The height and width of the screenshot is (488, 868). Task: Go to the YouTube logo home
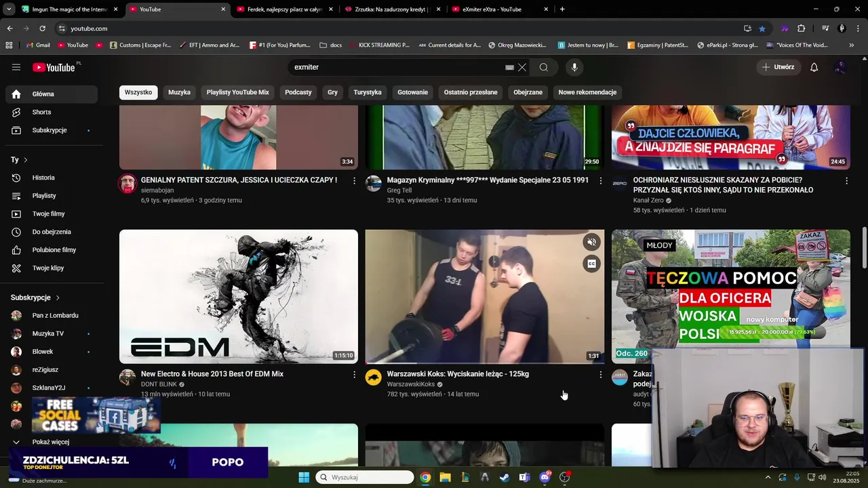[x=54, y=67]
